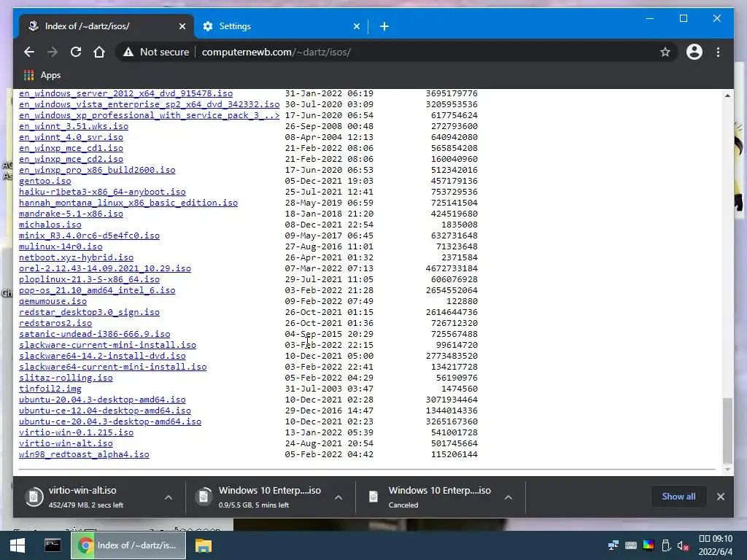Image resolution: width=747 pixels, height=560 pixels.
Task: Download tinfoil2.img
Action: coord(50,389)
